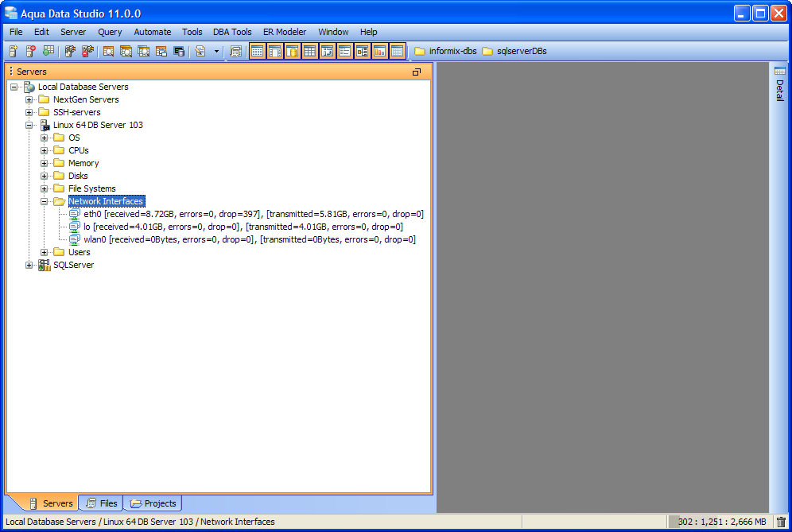The width and height of the screenshot is (792, 532).
Task: Expand the Disks folder
Action: (x=45, y=176)
